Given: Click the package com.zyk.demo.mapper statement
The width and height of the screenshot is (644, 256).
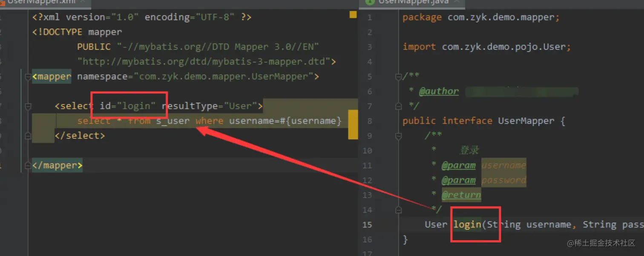Looking at the screenshot, I should pos(481,17).
